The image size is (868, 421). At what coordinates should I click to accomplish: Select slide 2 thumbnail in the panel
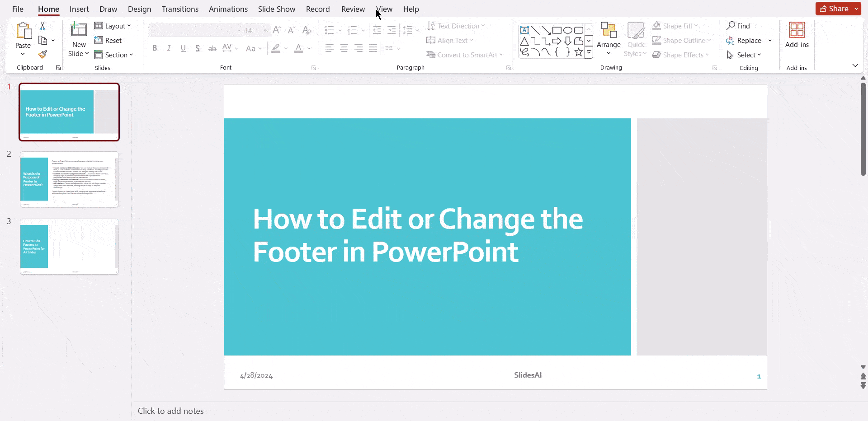click(x=69, y=179)
